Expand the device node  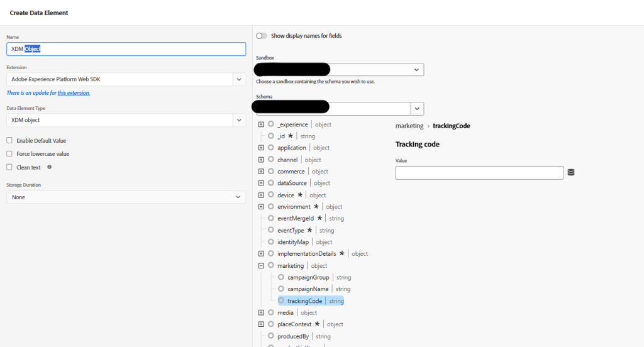(x=261, y=195)
